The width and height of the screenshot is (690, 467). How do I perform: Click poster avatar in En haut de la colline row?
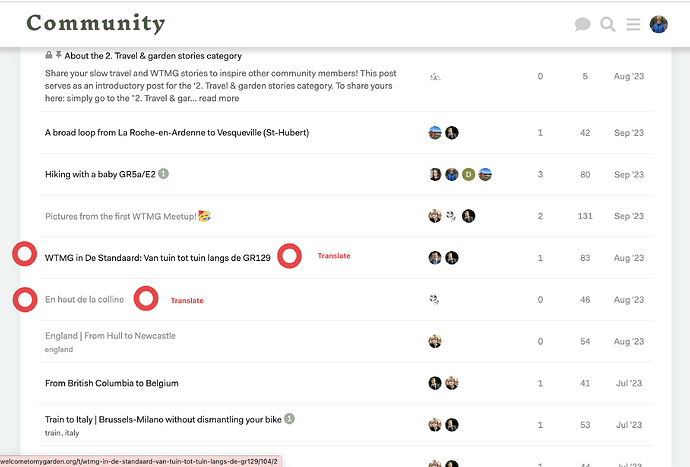[435, 300]
